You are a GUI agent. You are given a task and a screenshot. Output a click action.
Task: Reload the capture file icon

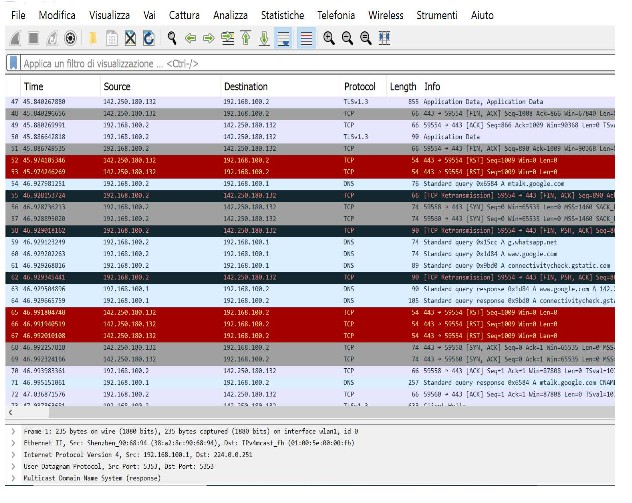pyautogui.click(x=149, y=38)
